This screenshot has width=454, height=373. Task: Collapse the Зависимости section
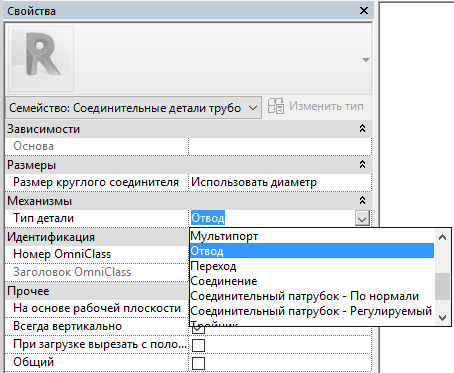point(362,129)
